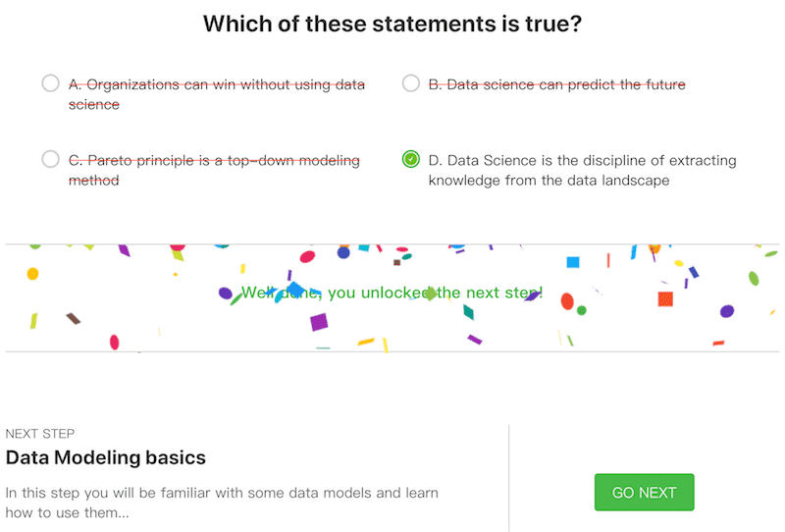Click the brown rectangle confetti piece
This screenshot has height=532, width=785.
pyautogui.click(x=74, y=318)
